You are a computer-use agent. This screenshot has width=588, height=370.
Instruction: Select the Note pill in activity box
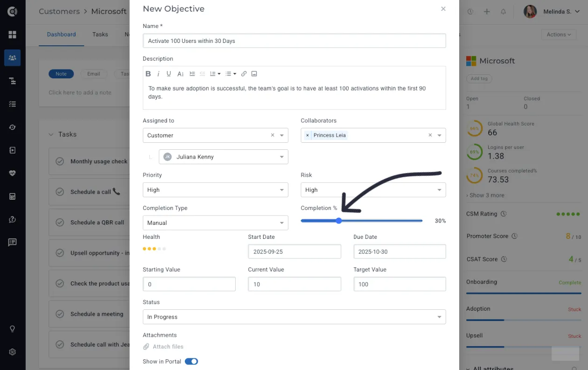pos(61,74)
